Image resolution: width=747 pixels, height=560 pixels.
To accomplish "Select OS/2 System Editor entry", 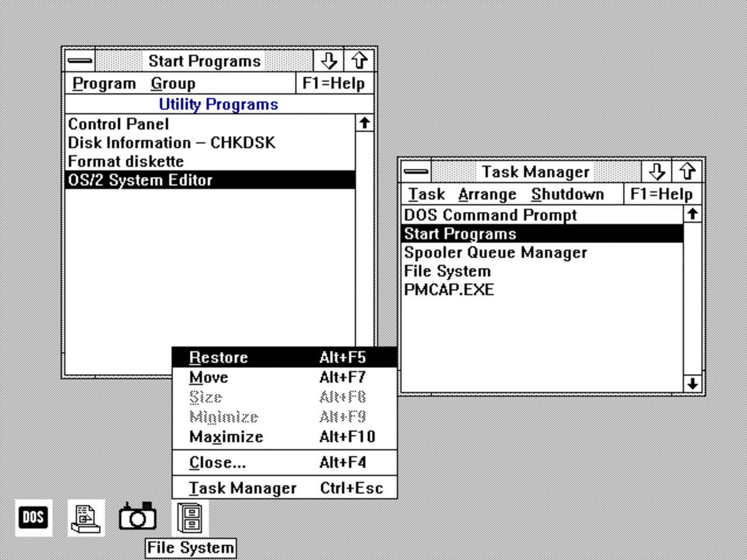I will [210, 180].
